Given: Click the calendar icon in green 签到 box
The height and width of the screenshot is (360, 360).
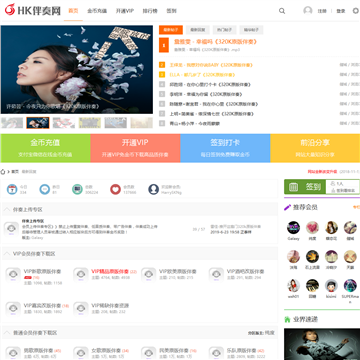Looking at the screenshot, I should [x=294, y=187].
